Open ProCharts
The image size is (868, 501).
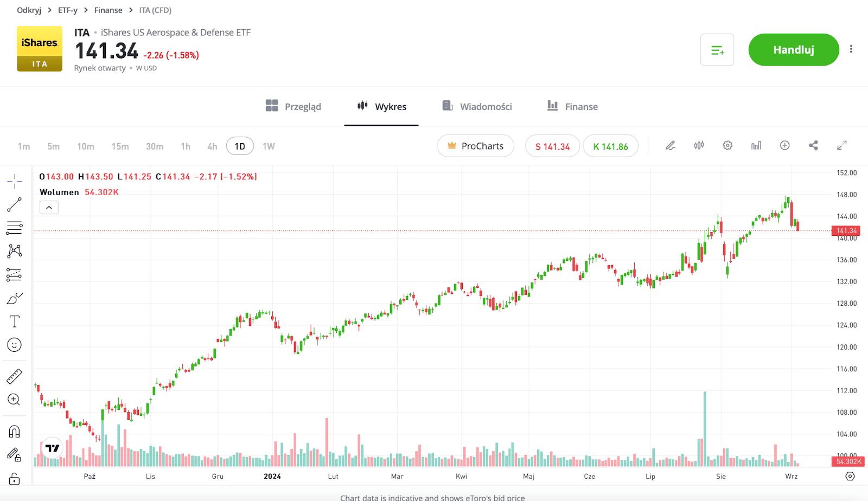(475, 146)
